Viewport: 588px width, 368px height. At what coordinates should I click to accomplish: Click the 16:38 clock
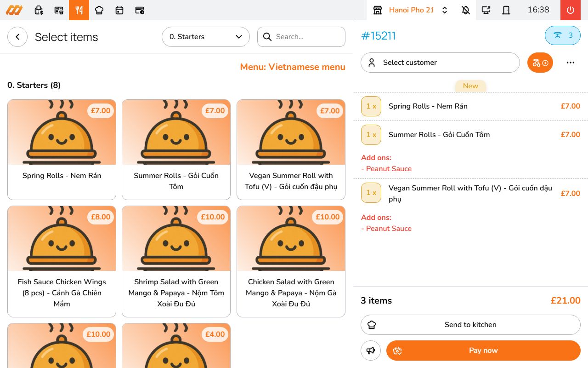point(538,10)
